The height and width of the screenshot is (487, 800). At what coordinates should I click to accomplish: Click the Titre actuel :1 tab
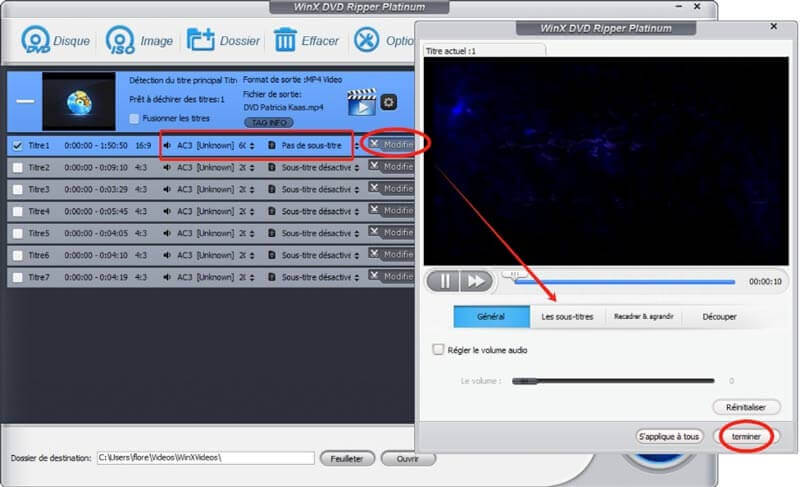485,51
